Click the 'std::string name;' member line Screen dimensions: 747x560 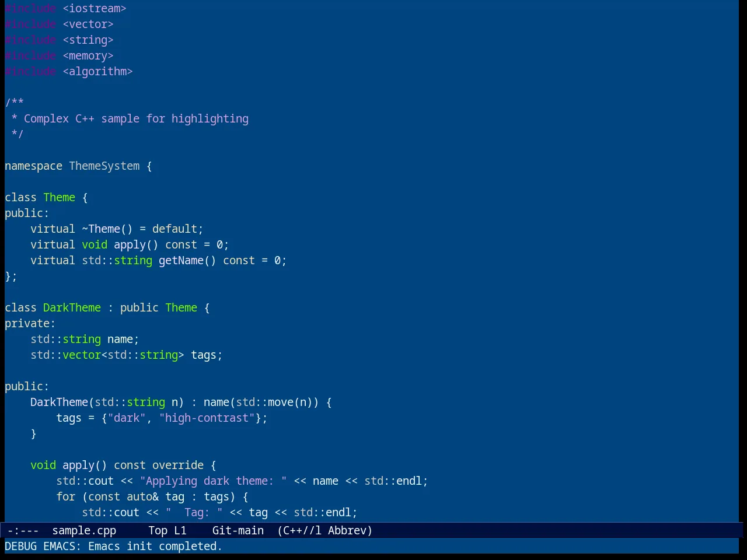(85, 339)
